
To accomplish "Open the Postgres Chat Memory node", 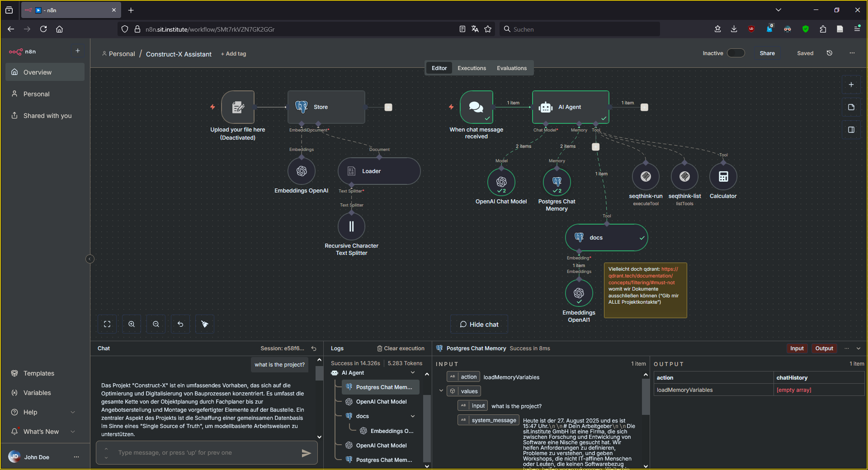I will (x=557, y=182).
